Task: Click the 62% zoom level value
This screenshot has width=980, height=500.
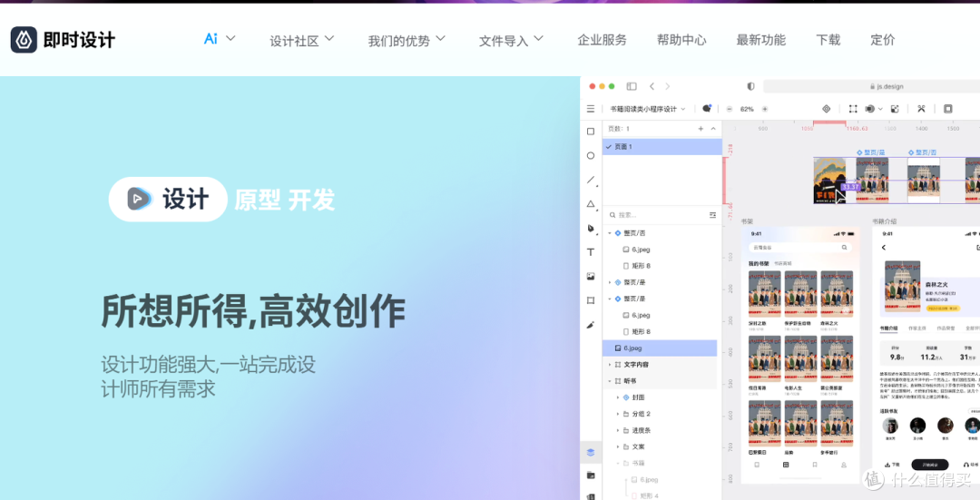Action: 747,109
